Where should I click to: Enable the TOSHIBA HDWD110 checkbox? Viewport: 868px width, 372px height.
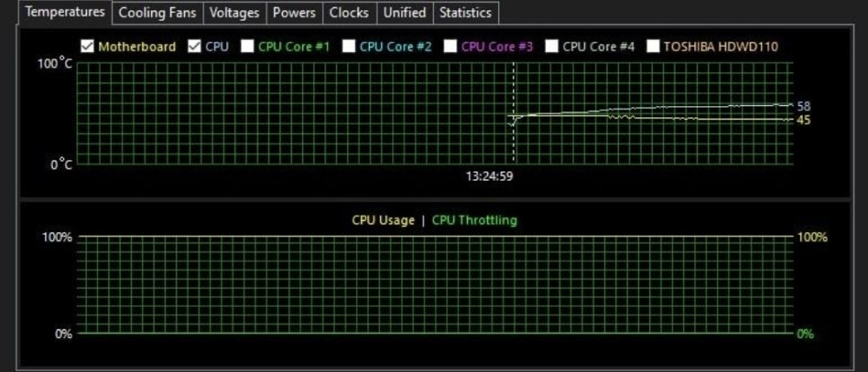pyautogui.click(x=653, y=46)
